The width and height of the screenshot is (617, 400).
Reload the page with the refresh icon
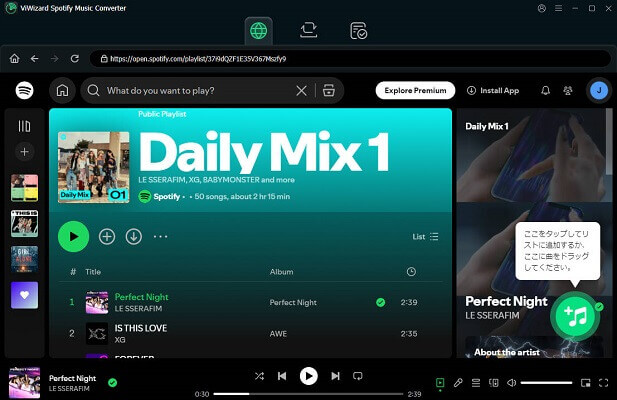tap(75, 59)
